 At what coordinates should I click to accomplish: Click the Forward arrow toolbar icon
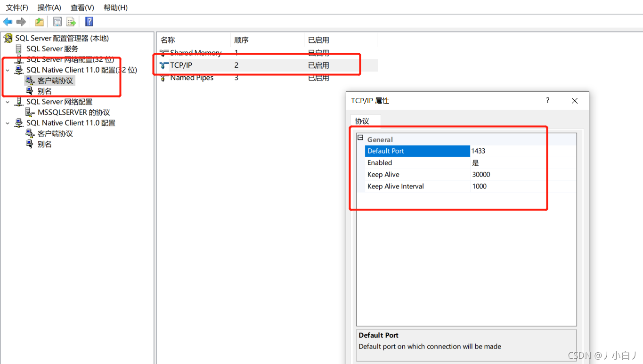point(21,22)
